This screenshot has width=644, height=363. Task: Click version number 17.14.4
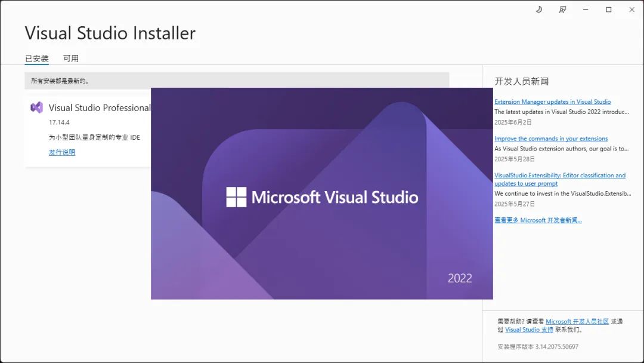pos(59,122)
